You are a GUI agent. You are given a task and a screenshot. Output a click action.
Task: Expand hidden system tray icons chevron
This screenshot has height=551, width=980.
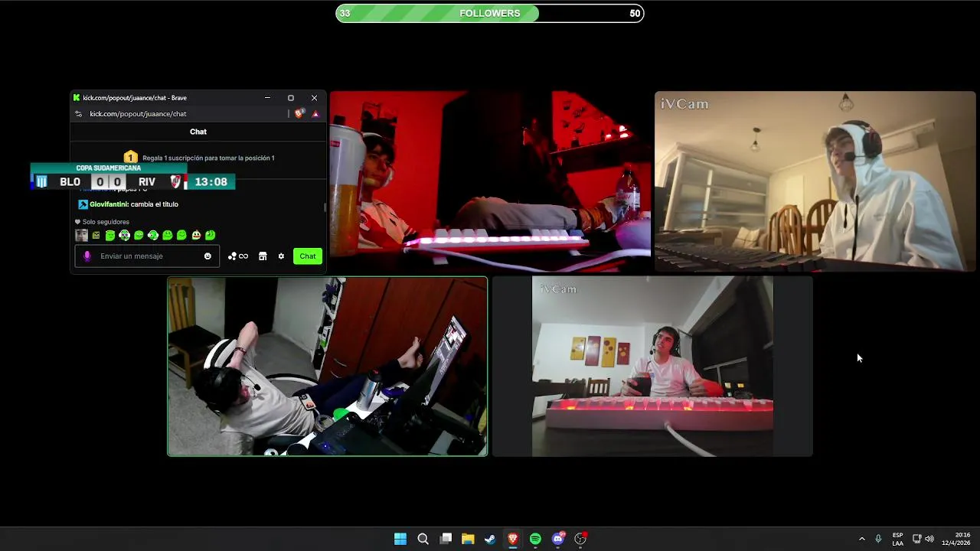point(861,539)
